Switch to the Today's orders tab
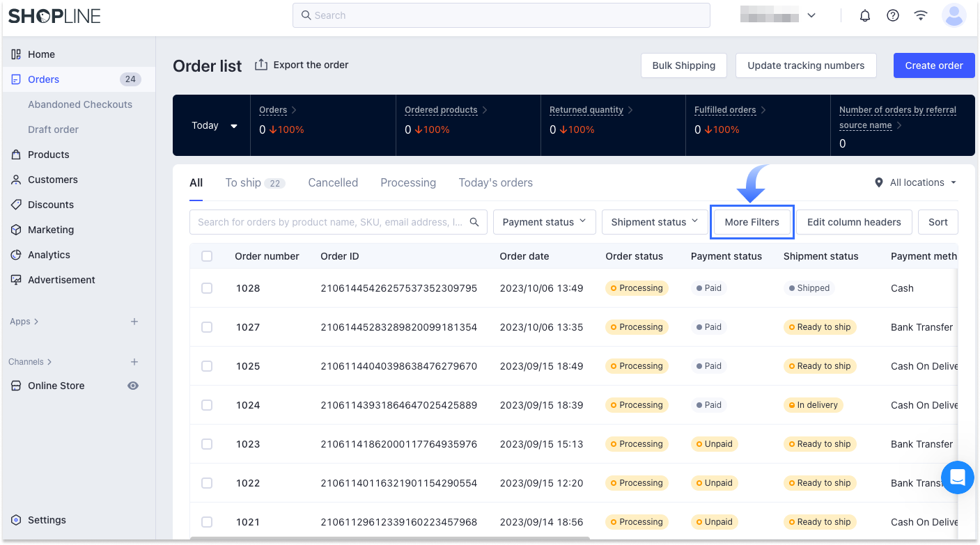Viewport: 980px width, 545px height. point(496,183)
